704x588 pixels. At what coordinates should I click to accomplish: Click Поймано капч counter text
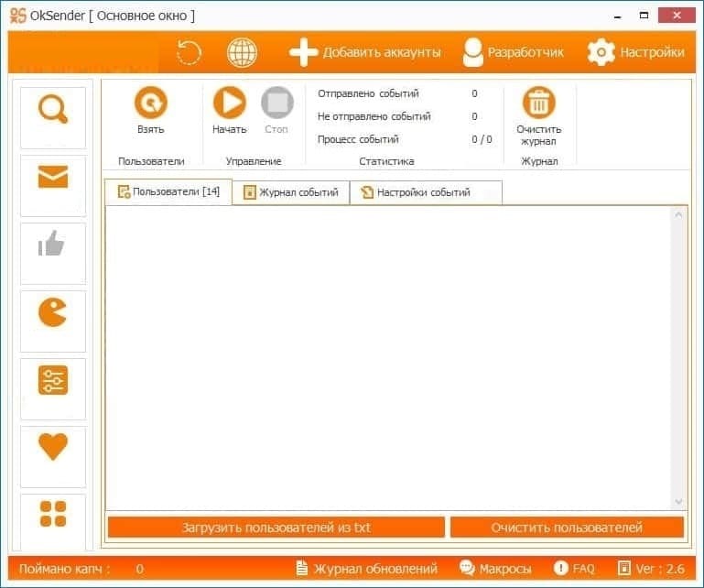pos(65,569)
